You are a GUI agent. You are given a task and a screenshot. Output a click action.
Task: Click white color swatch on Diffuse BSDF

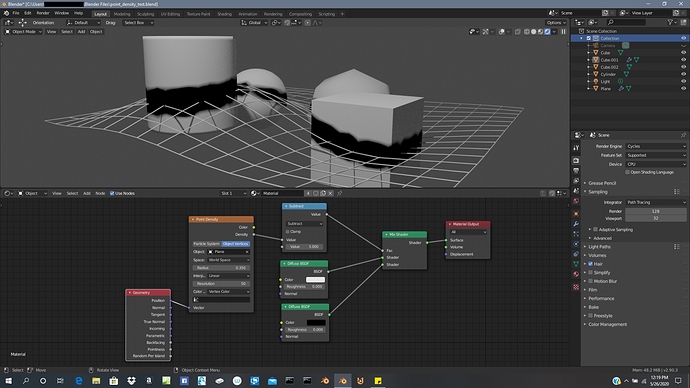click(316, 279)
